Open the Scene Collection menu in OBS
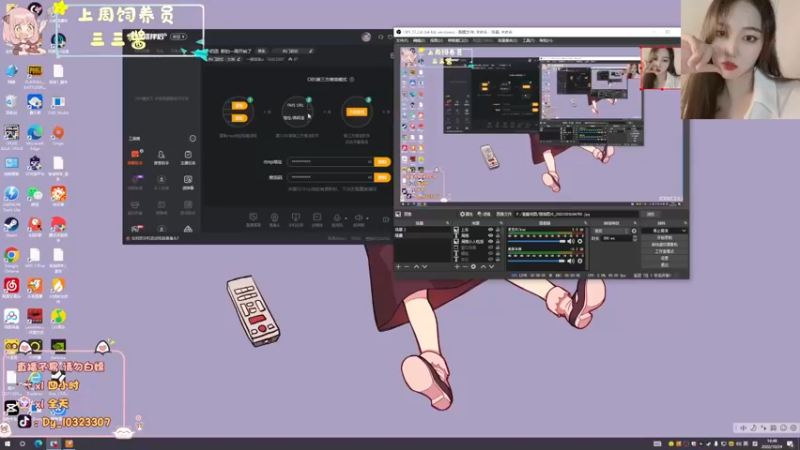The width and height of the screenshot is (800, 450). 507,40
